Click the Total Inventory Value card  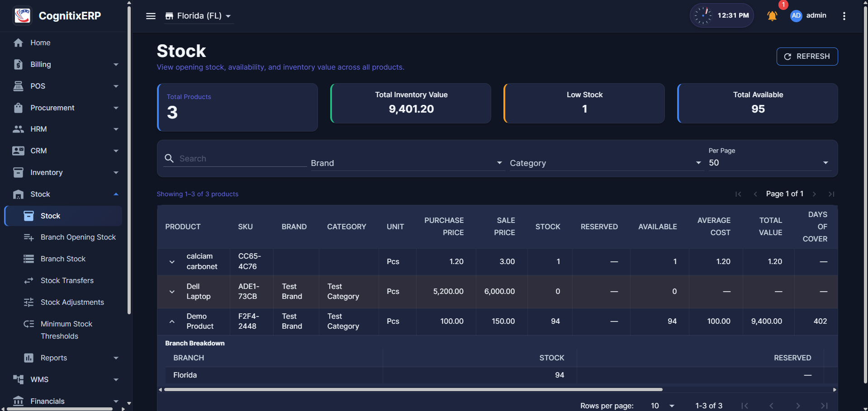pos(411,103)
